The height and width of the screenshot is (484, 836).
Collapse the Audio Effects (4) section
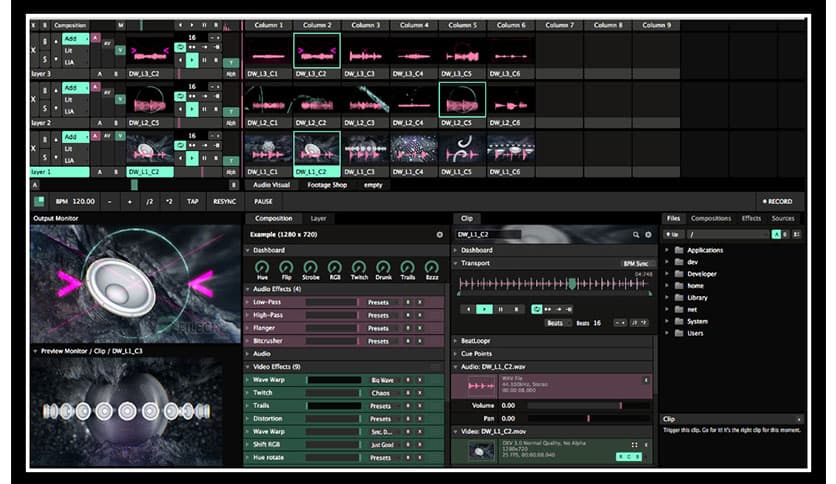pos(247,289)
